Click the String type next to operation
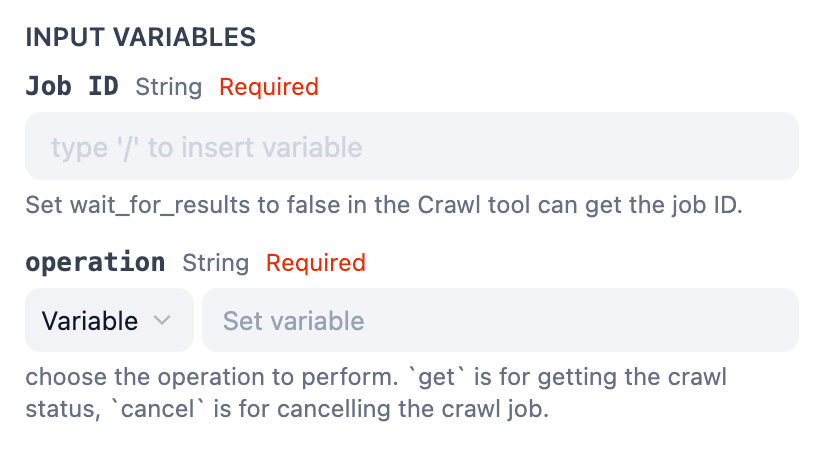The height and width of the screenshot is (462, 820). (215, 263)
